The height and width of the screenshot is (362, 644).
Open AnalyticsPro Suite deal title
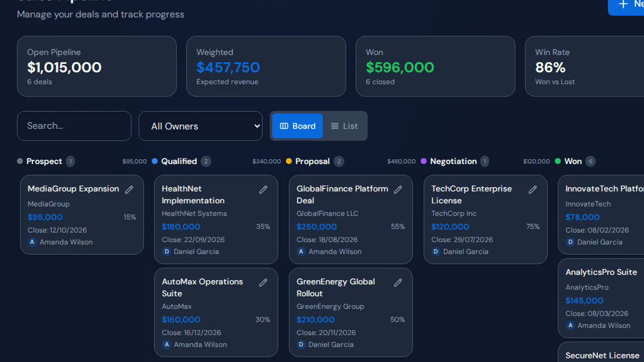(601, 272)
